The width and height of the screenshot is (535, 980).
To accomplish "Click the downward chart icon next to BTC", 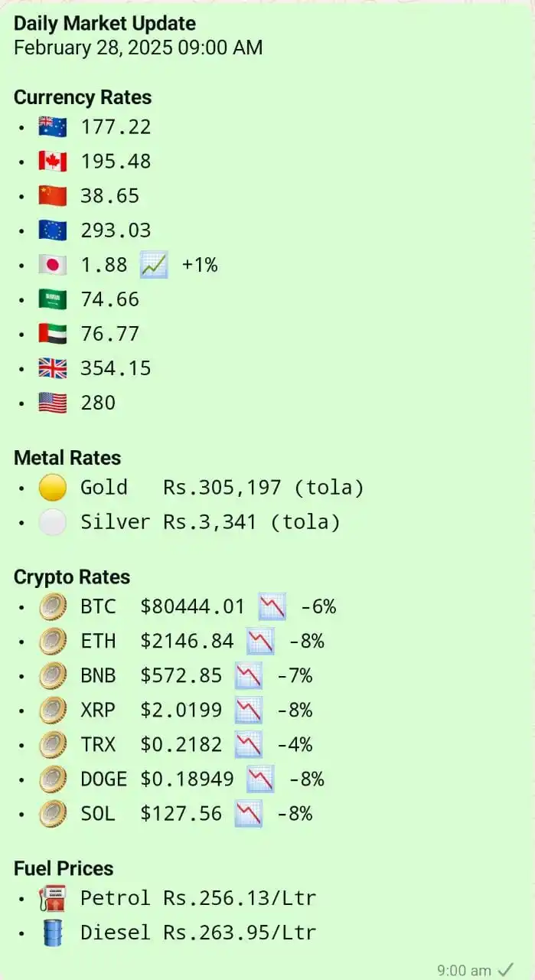I will pos(272,607).
